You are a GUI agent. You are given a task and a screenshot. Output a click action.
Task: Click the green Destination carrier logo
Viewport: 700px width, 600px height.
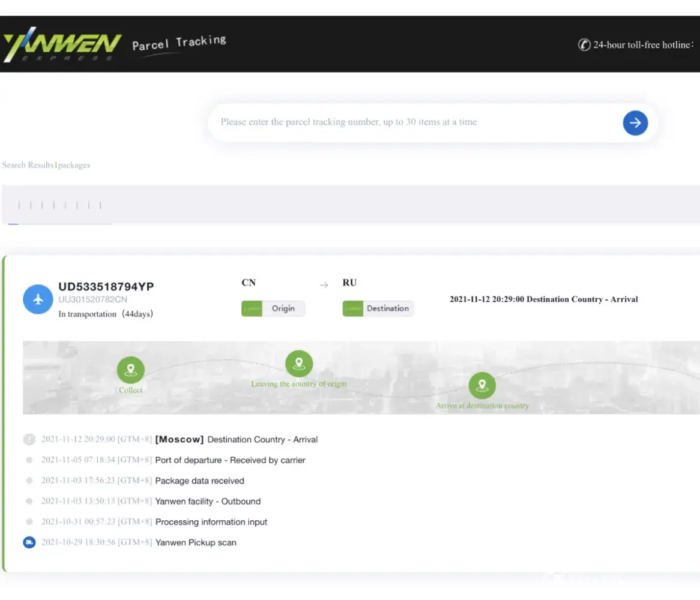pyautogui.click(x=352, y=308)
